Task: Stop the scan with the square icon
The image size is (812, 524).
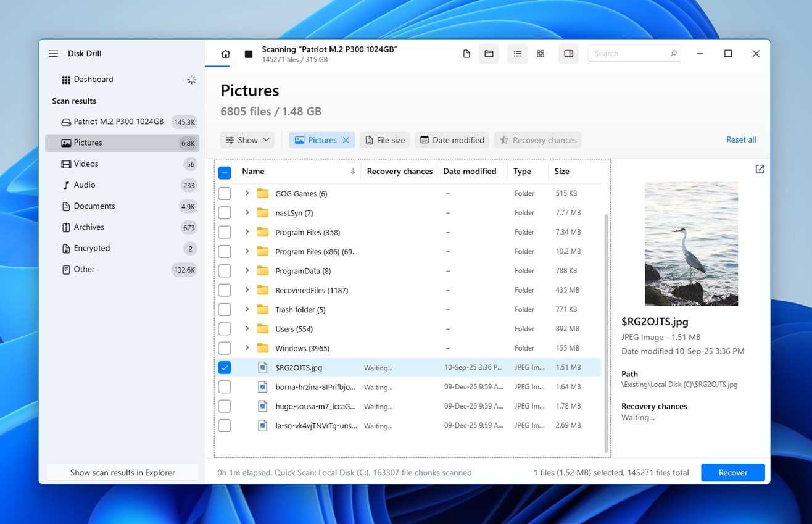Action: coord(248,54)
